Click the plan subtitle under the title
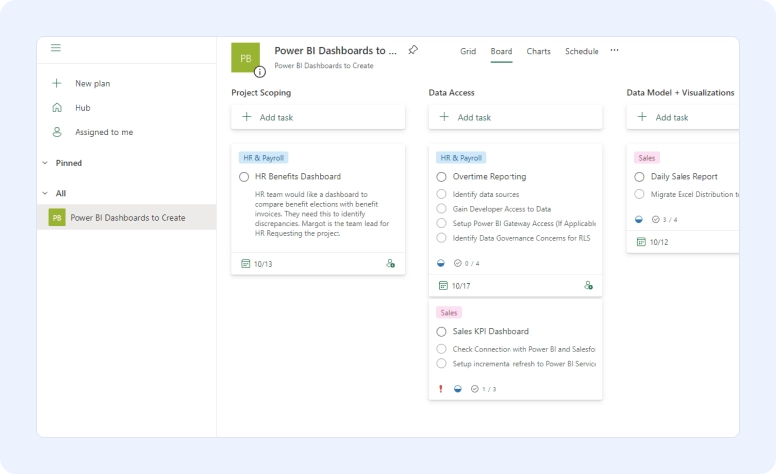The image size is (776, 474). 324,65
